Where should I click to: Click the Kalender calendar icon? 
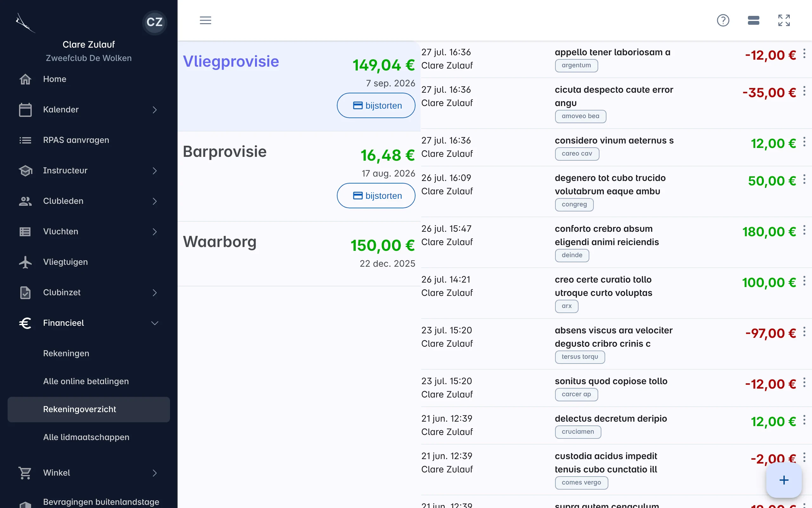coord(25,110)
